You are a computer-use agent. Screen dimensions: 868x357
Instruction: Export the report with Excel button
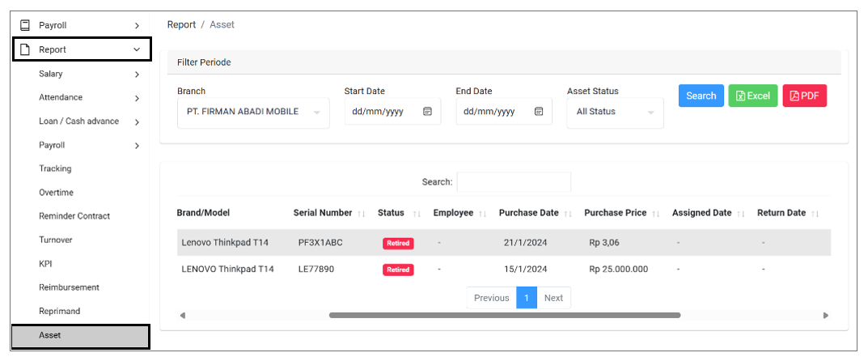pos(753,96)
